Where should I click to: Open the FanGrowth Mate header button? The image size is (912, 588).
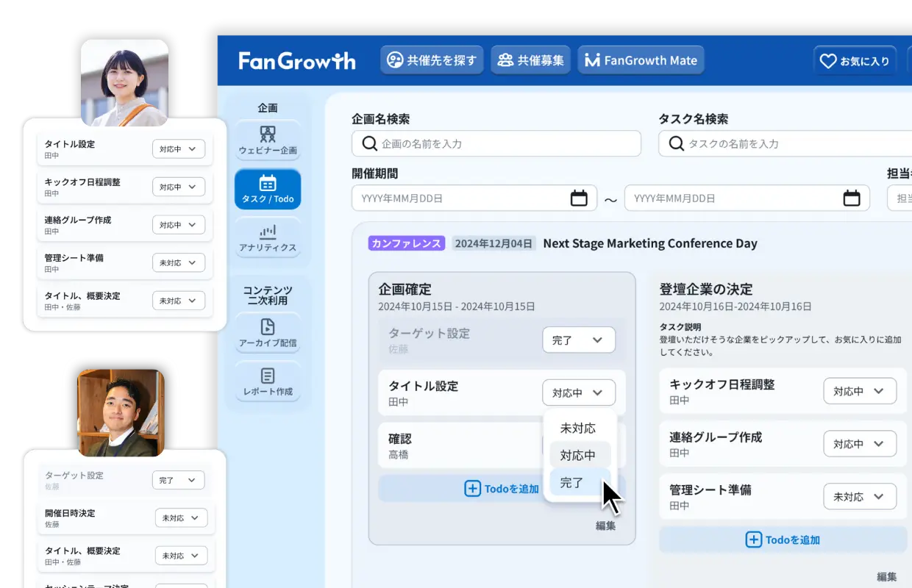point(641,60)
